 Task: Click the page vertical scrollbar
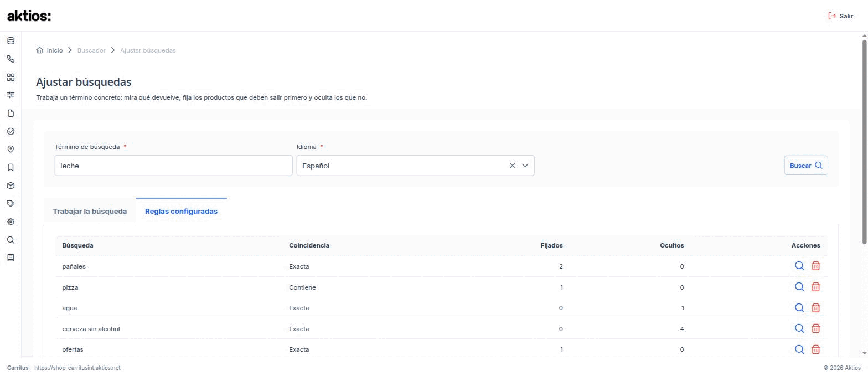(x=864, y=141)
